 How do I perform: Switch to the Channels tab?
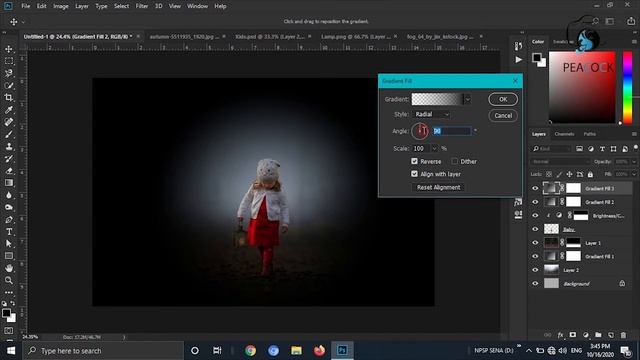pyautogui.click(x=564, y=134)
